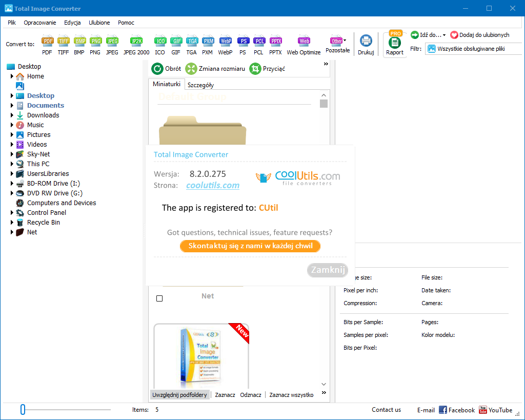Expand This PC node

click(12, 164)
